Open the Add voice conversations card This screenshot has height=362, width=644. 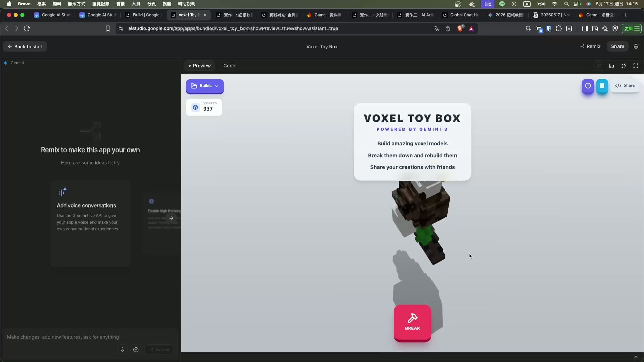tap(90, 224)
